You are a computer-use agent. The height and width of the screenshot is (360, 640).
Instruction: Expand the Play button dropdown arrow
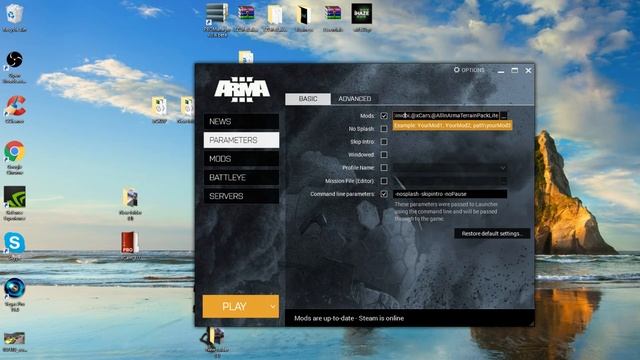click(x=272, y=307)
